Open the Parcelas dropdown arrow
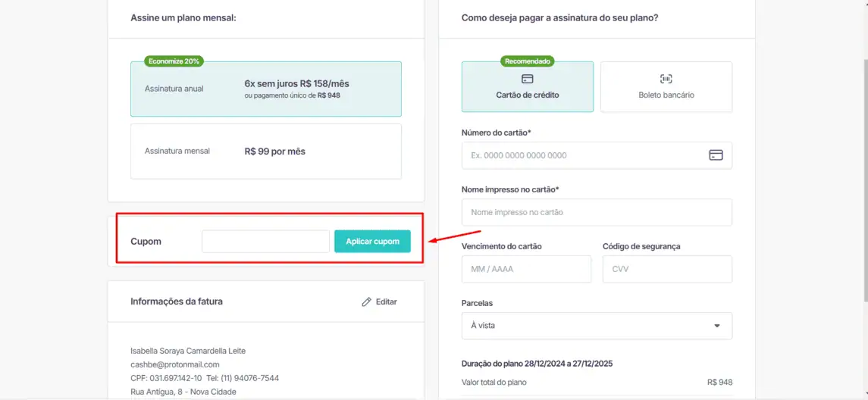This screenshot has width=868, height=400. pyautogui.click(x=717, y=326)
